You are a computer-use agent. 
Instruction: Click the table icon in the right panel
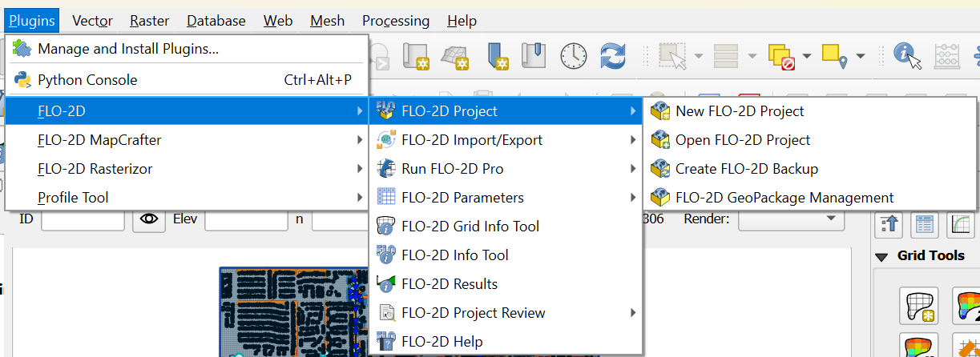(x=926, y=226)
